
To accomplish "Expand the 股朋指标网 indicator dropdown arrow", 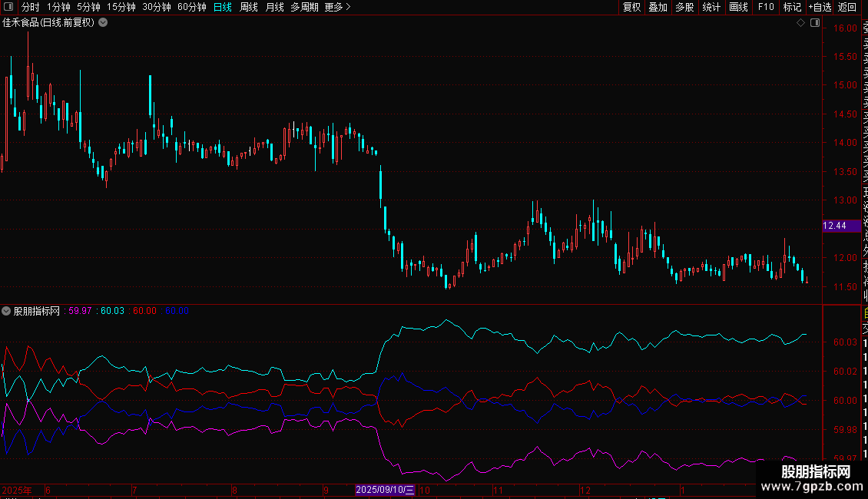I will [x=7, y=311].
